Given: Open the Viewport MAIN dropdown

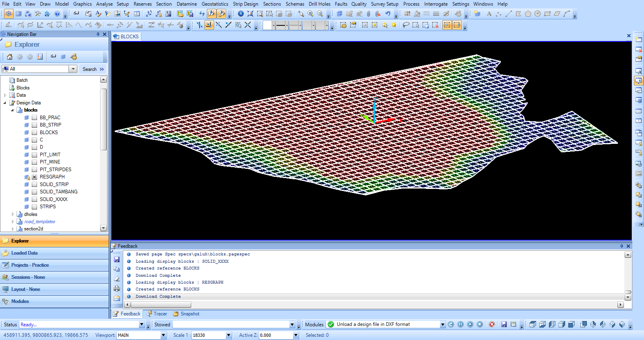Looking at the screenshot, I should tap(163, 335).
